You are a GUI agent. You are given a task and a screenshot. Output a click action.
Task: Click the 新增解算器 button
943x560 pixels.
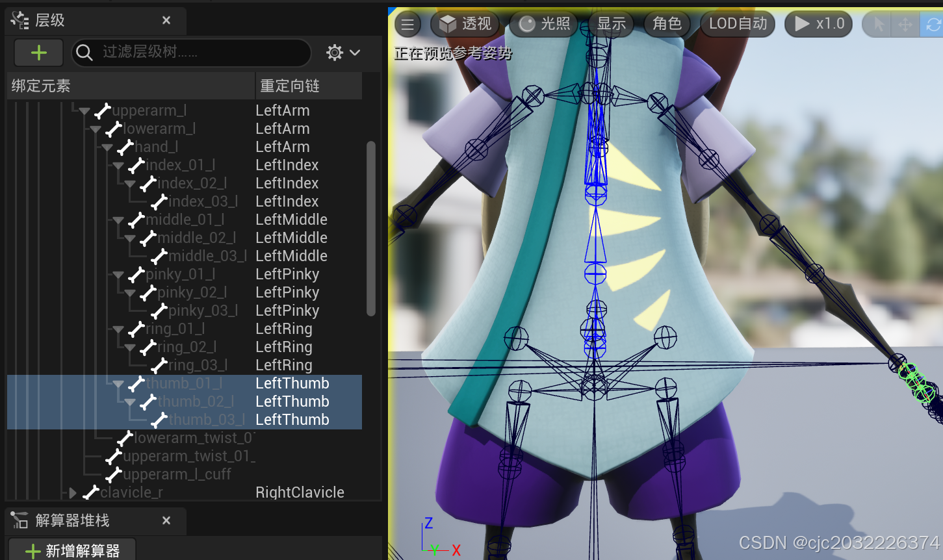[x=72, y=550]
